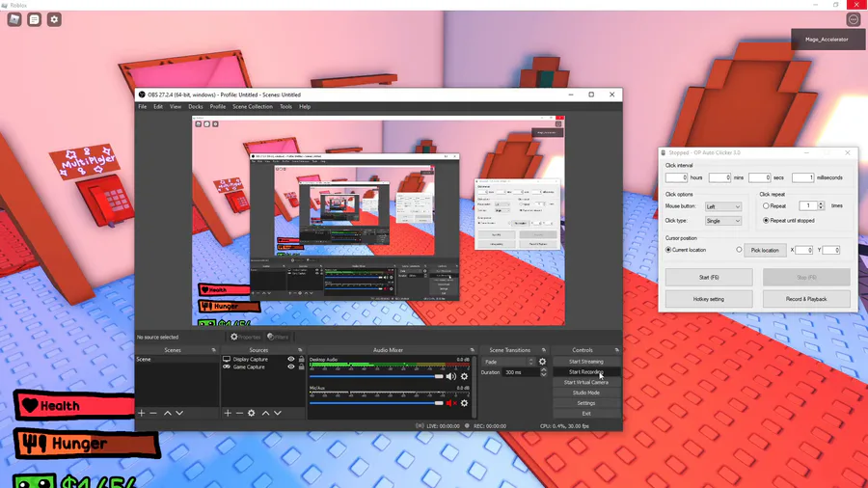Open the Fade transition dropdown
The height and width of the screenshot is (488, 868).
508,362
